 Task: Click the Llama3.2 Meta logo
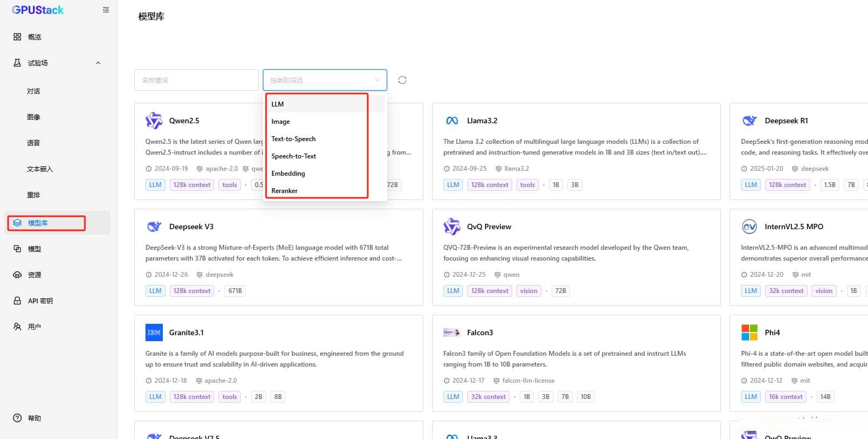452,121
